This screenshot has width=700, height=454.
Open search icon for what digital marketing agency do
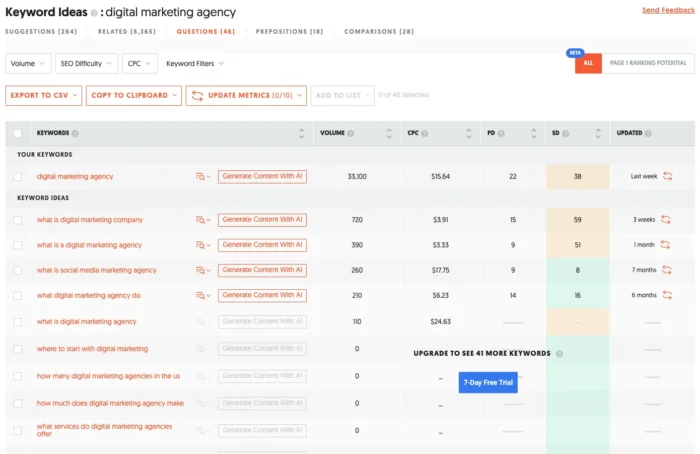pyautogui.click(x=203, y=296)
